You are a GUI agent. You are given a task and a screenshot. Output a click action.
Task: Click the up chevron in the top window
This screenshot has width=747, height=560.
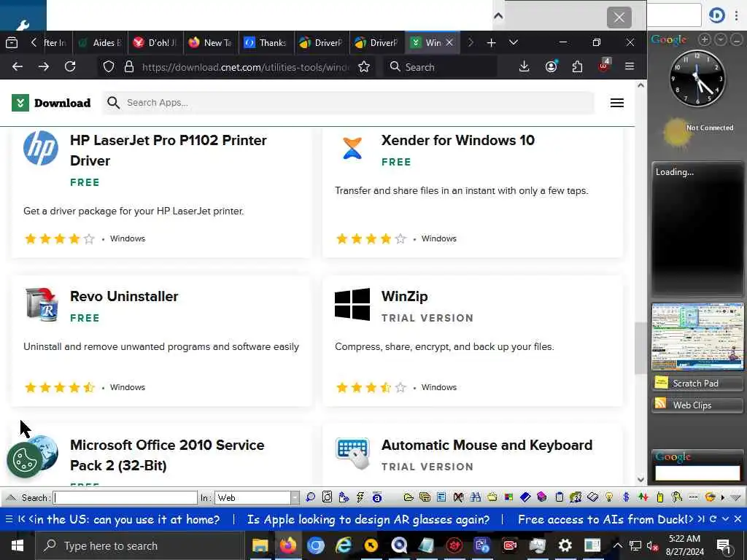coord(498,16)
